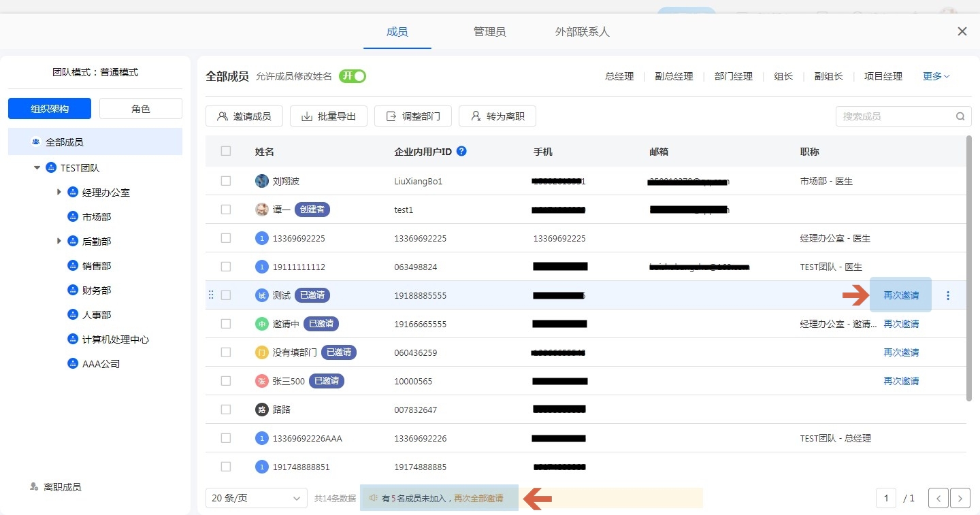Screen dimensions: 980x515
Task: Tick the checkbox for 路路 row
Action: [226, 410]
